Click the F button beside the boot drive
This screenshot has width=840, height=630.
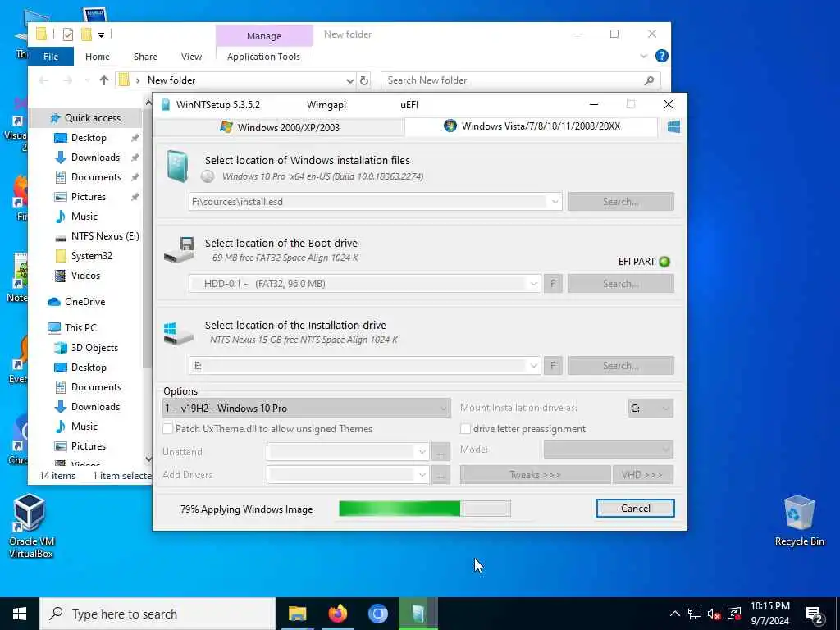[553, 283]
